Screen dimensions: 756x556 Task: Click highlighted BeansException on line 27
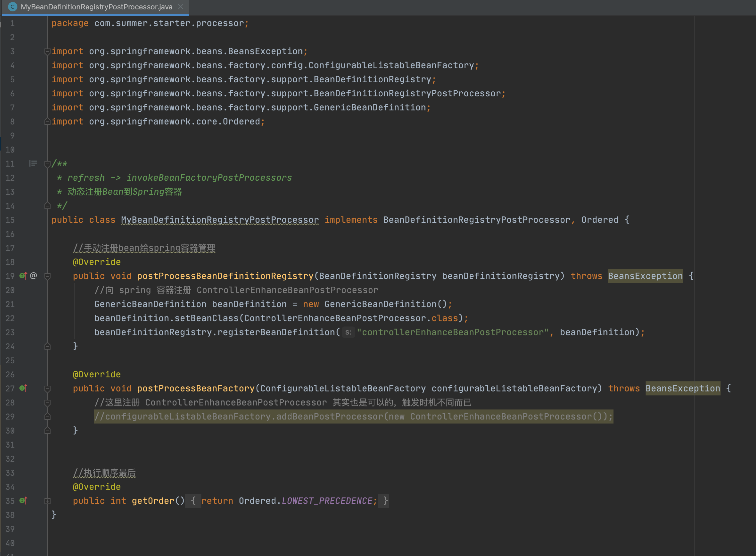click(683, 389)
